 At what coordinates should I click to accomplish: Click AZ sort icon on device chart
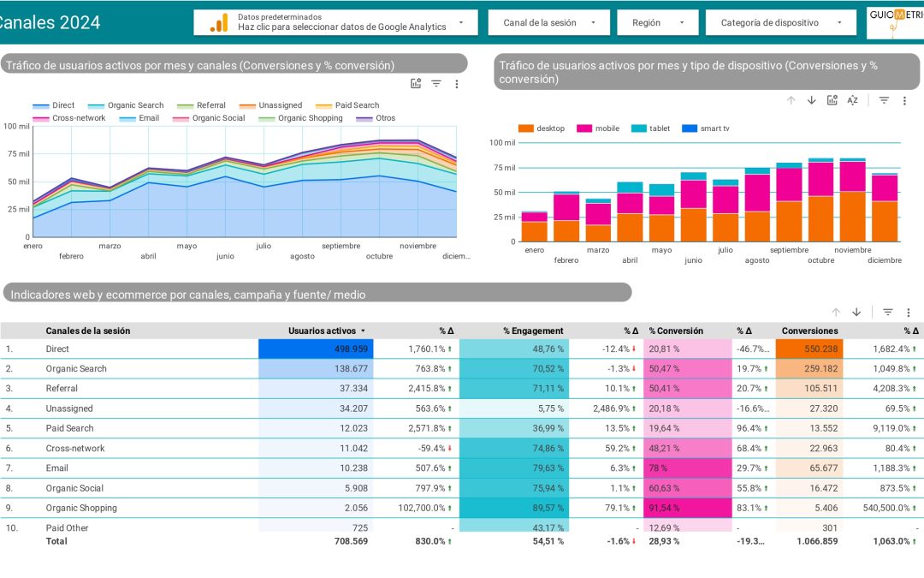(x=852, y=100)
